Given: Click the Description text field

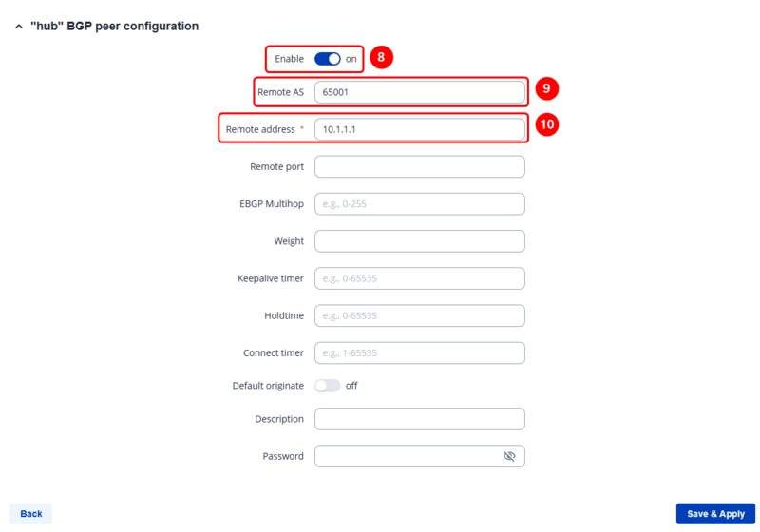Looking at the screenshot, I should 419,419.
